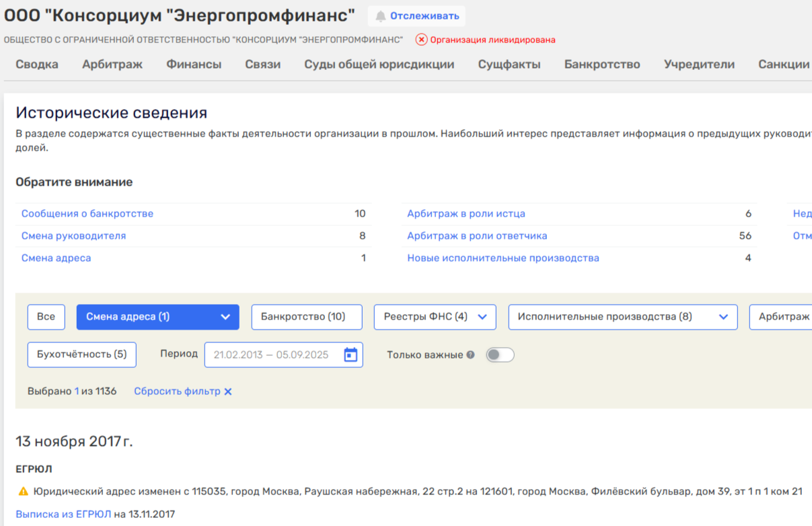Open the Санкции tab
812x526 pixels.
click(x=784, y=65)
